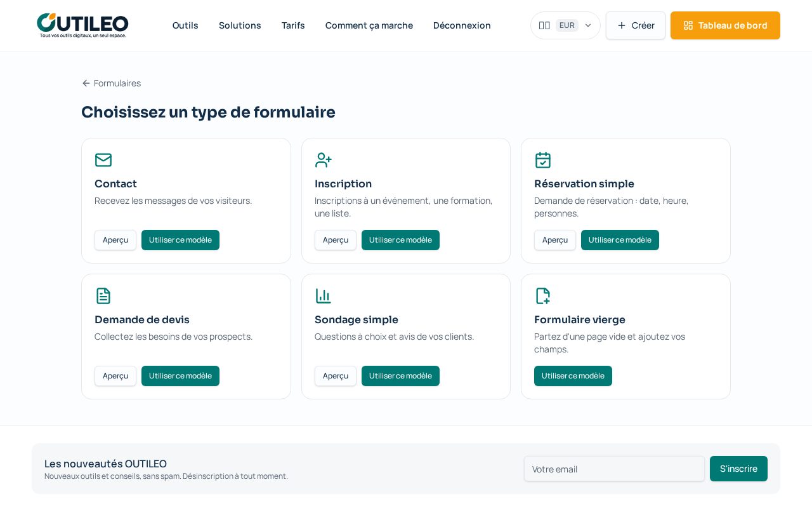This screenshot has width=812, height=508.
Task: Use the Formulaire vierge template
Action: (573, 376)
